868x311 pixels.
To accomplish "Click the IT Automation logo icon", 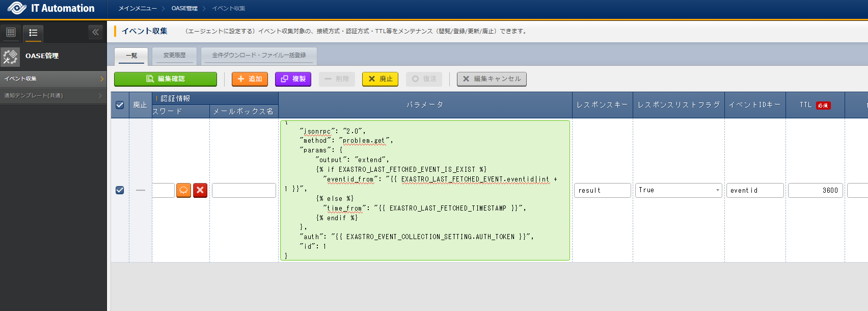I will 17,8.
